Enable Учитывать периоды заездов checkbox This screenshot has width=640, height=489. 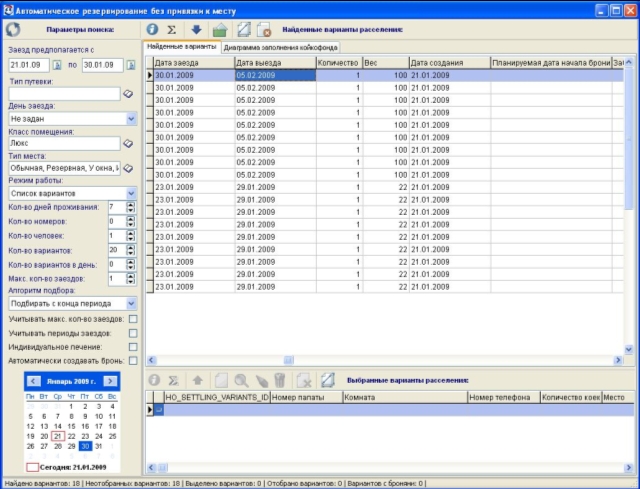coord(133,333)
